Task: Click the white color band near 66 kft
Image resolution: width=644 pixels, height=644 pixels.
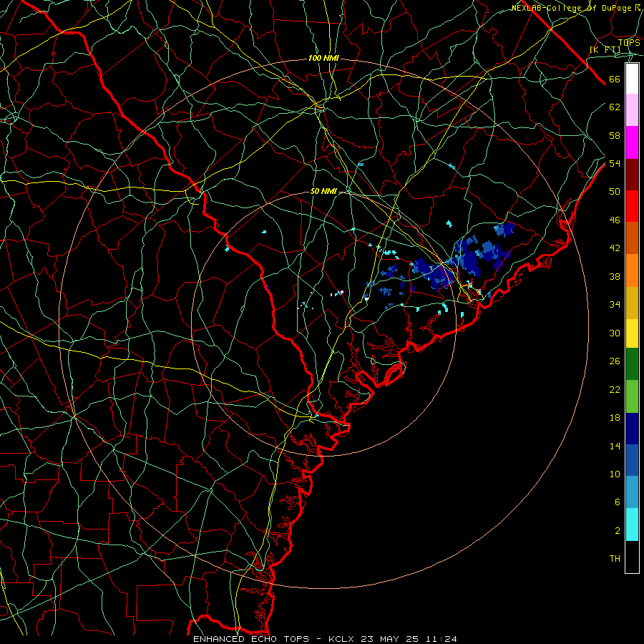Action: click(x=632, y=79)
